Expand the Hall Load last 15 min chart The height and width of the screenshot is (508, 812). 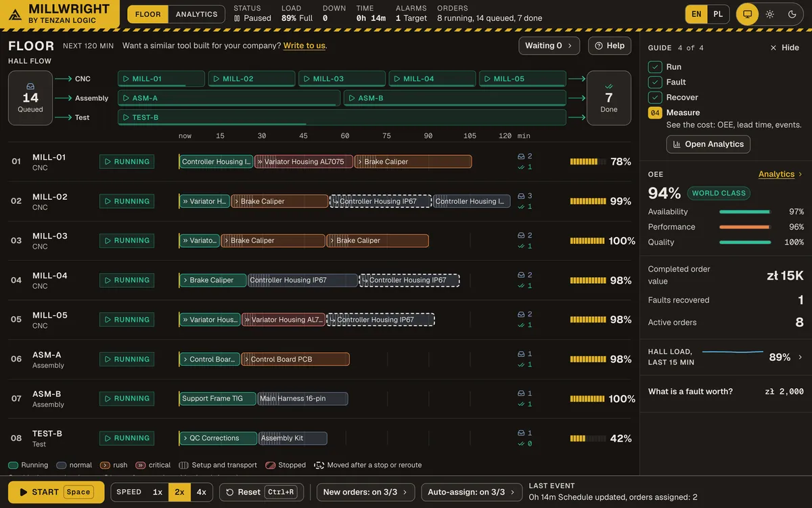coord(726,357)
